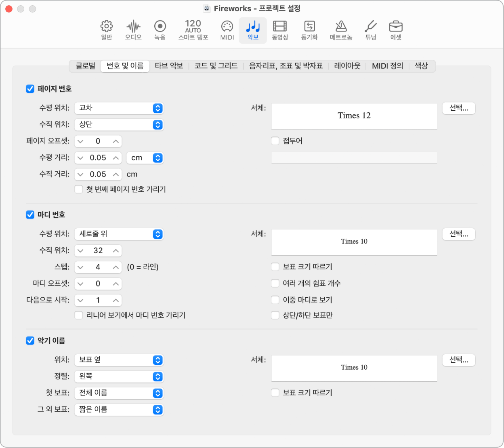The image size is (504, 448).
Task: Switch to the MIDI 정의 tab
Action: pyautogui.click(x=388, y=66)
